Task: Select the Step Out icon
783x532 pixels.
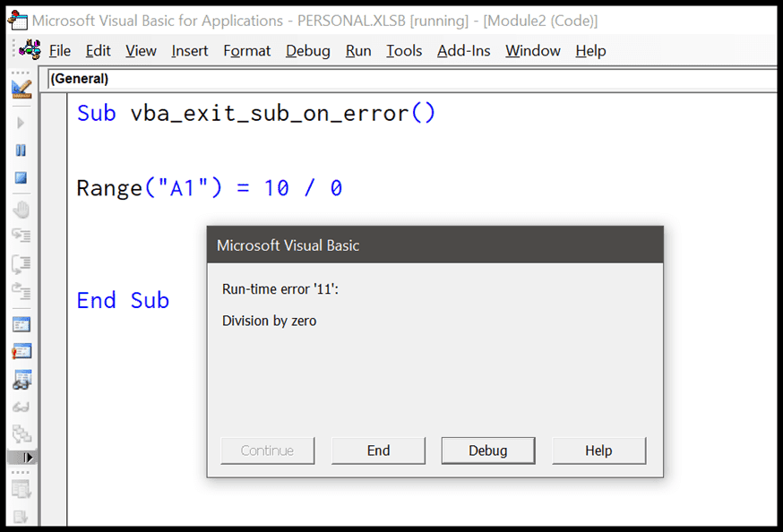Action: 20,289
